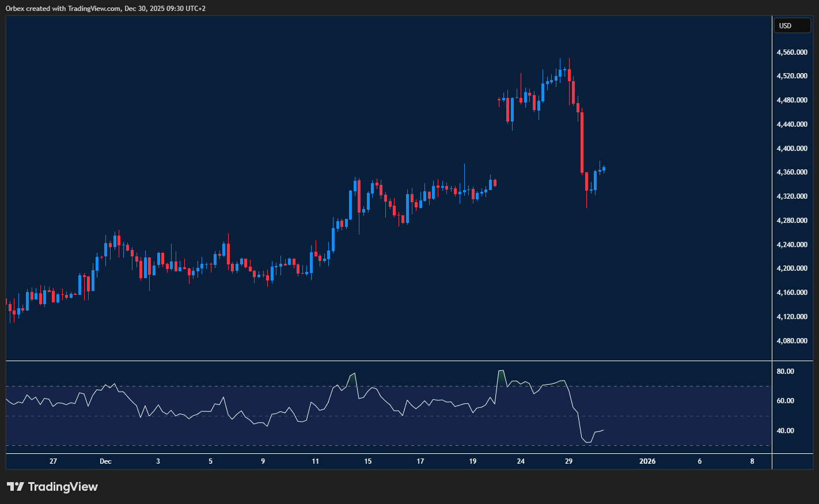Select the 60.00 RSI scale label
The width and height of the screenshot is (819, 504).
[x=785, y=401]
